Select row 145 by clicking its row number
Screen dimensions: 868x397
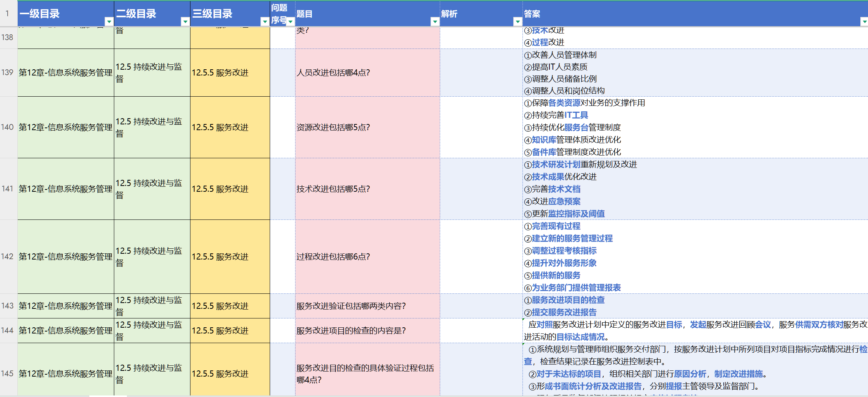click(8, 373)
